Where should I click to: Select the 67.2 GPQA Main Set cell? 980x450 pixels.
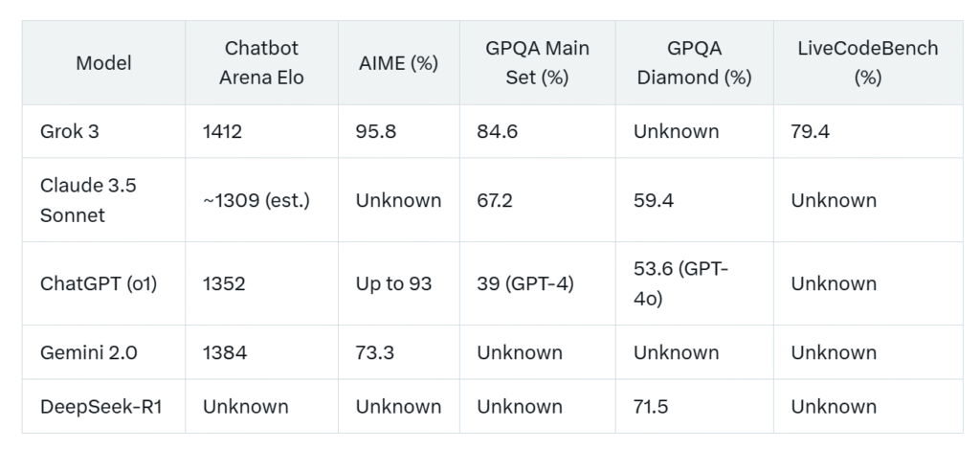(x=497, y=200)
